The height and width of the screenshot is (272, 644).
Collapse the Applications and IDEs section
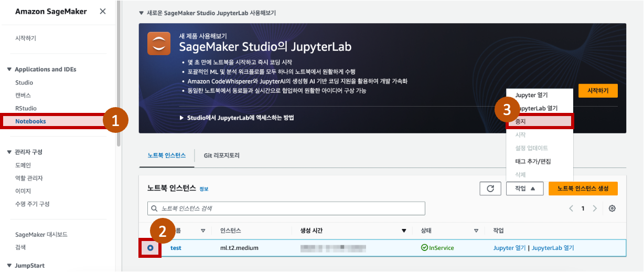click(9, 69)
